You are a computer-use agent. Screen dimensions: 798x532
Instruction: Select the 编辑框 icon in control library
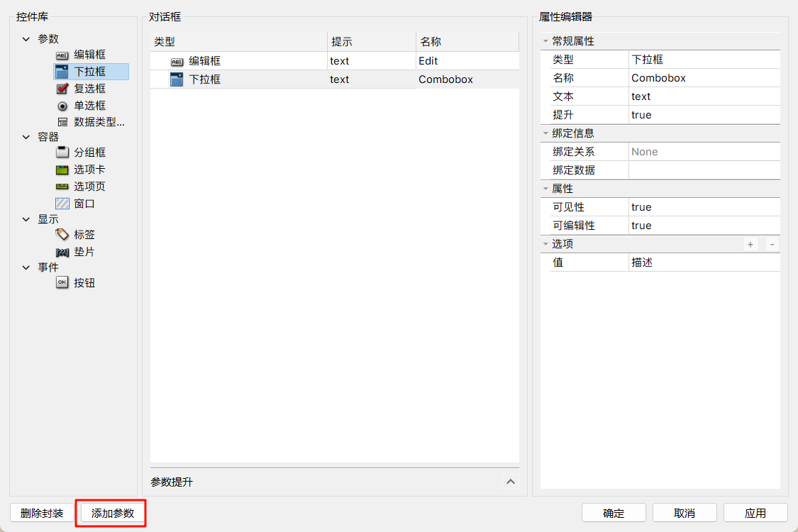click(x=62, y=55)
